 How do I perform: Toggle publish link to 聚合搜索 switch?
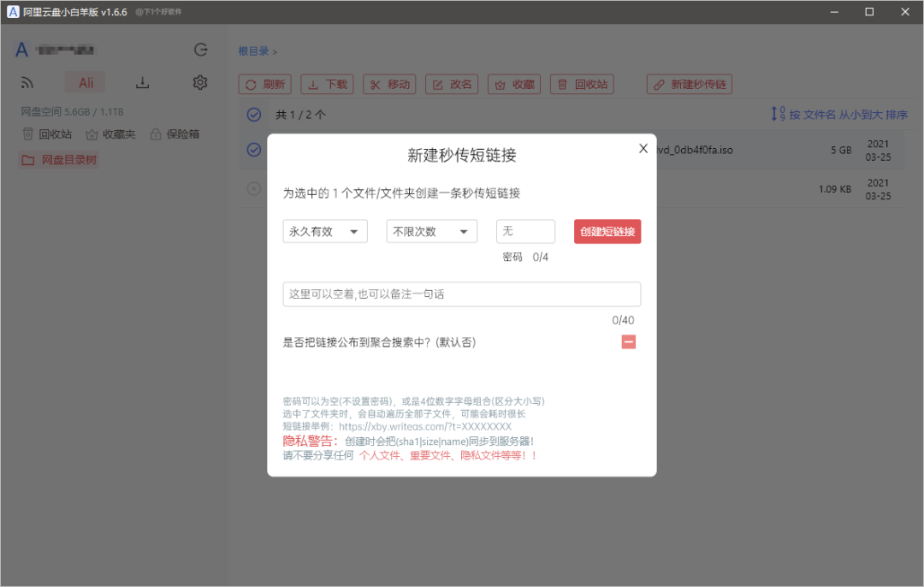[629, 342]
